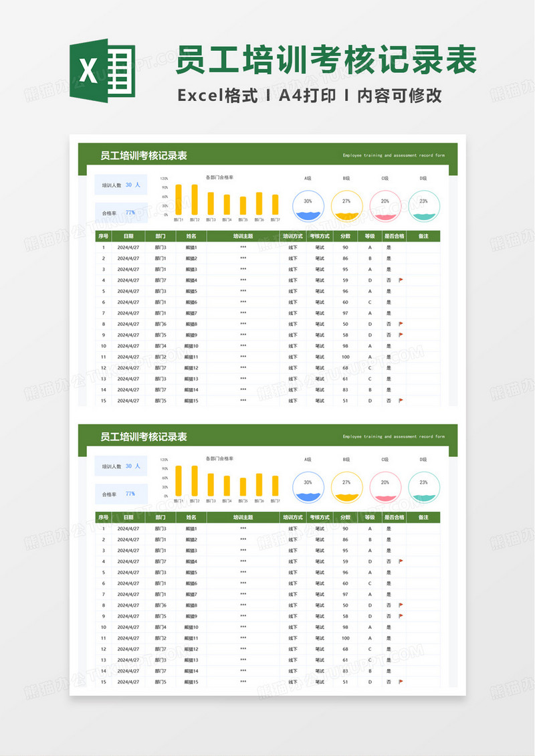Click the green Excel logo icon
This screenshot has height=756, width=535.
pyautogui.click(x=102, y=70)
